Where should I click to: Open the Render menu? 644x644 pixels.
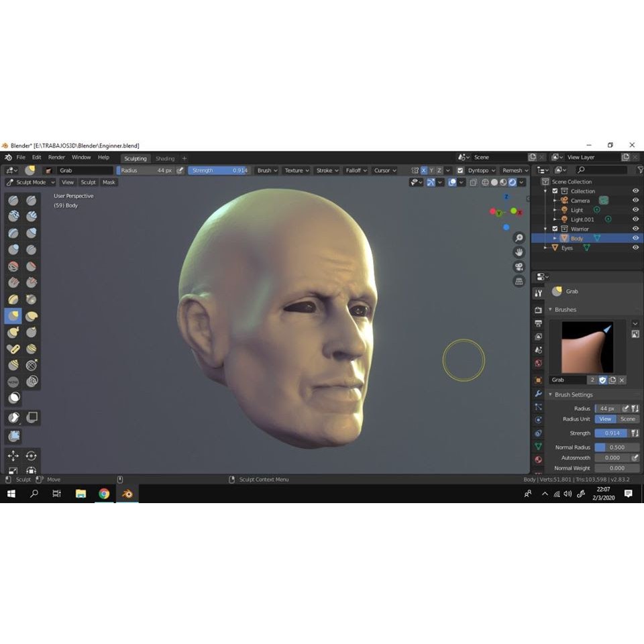[x=56, y=157]
